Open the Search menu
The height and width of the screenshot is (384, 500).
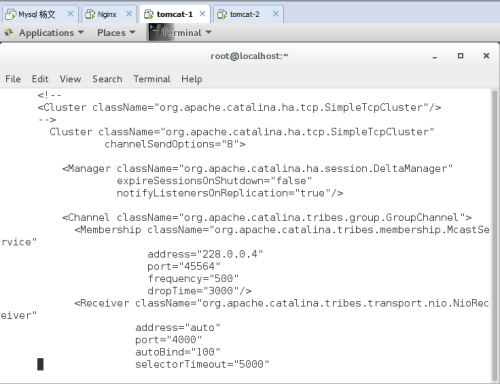[107, 79]
